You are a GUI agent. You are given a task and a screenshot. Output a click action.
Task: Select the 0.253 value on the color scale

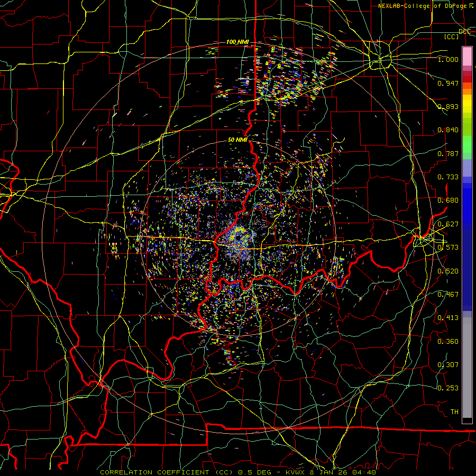click(x=448, y=388)
